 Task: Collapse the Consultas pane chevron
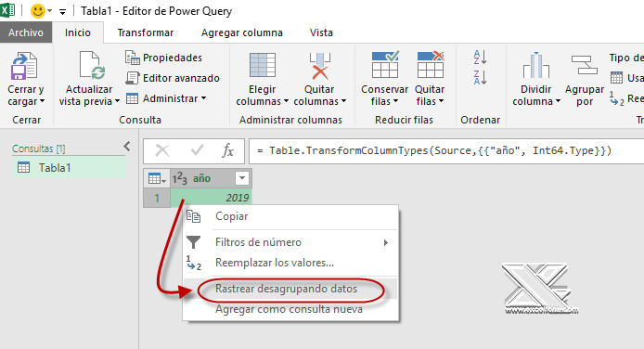coord(127,146)
